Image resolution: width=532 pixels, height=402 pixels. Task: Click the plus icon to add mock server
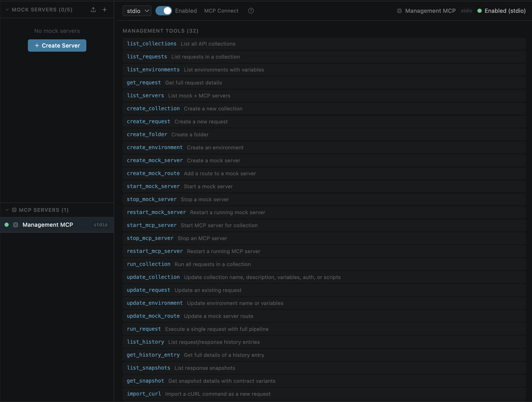coord(105,10)
